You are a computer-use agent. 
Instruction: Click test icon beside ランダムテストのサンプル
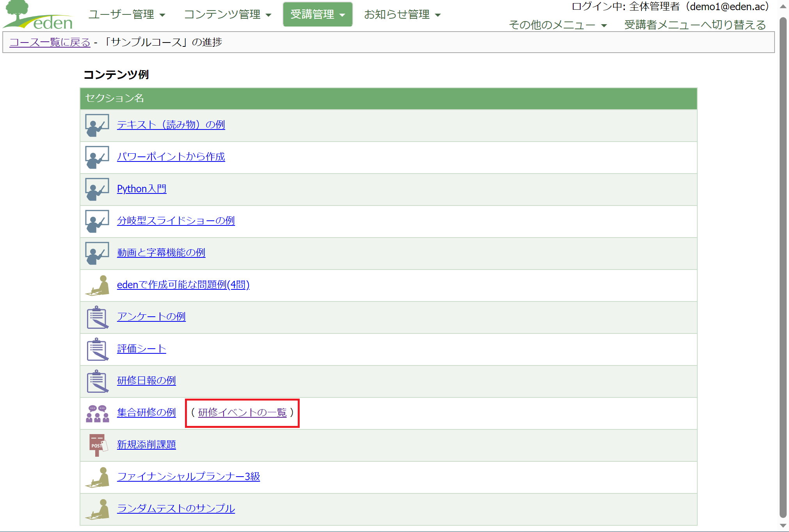coord(97,509)
